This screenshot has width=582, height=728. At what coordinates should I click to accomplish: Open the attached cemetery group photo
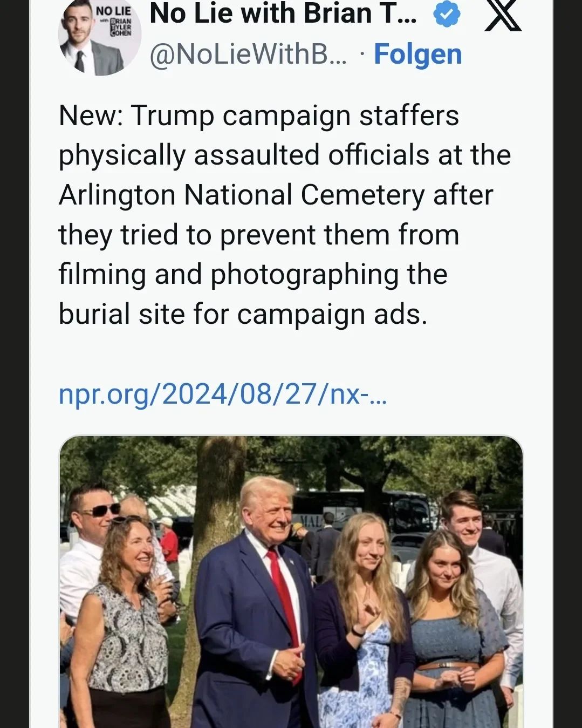tap(291, 583)
